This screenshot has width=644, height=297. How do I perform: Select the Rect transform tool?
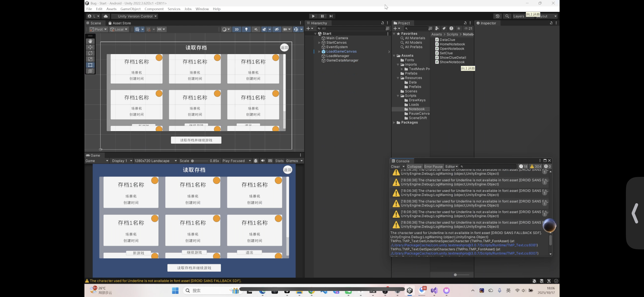[90, 65]
